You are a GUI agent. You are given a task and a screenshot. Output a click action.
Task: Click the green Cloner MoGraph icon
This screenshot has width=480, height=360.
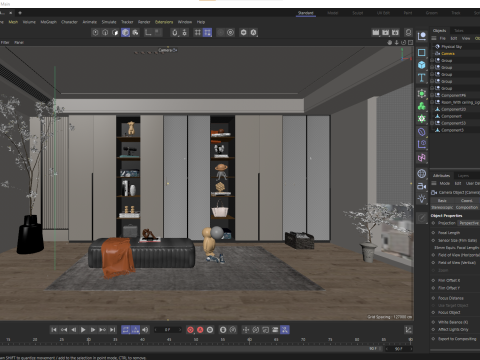(422, 106)
